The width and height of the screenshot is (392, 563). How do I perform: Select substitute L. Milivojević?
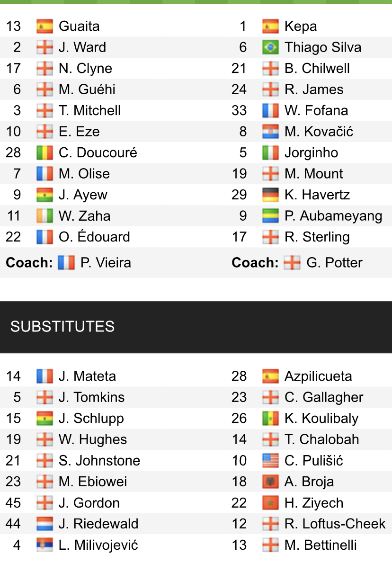(x=98, y=545)
